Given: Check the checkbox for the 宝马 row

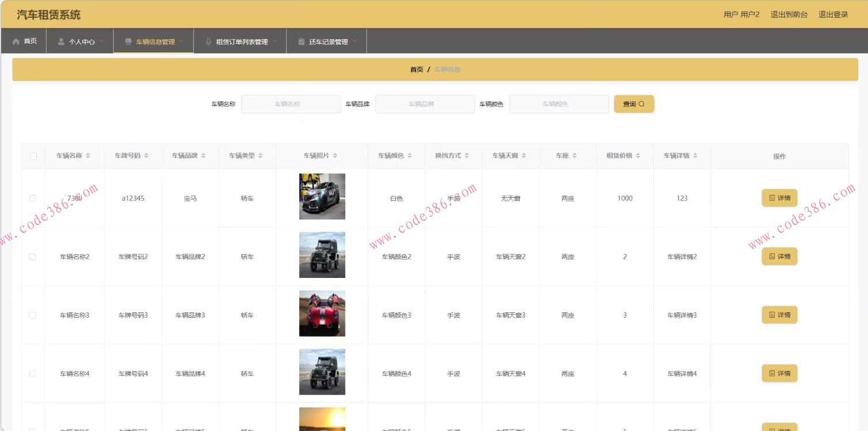Looking at the screenshot, I should tap(33, 197).
